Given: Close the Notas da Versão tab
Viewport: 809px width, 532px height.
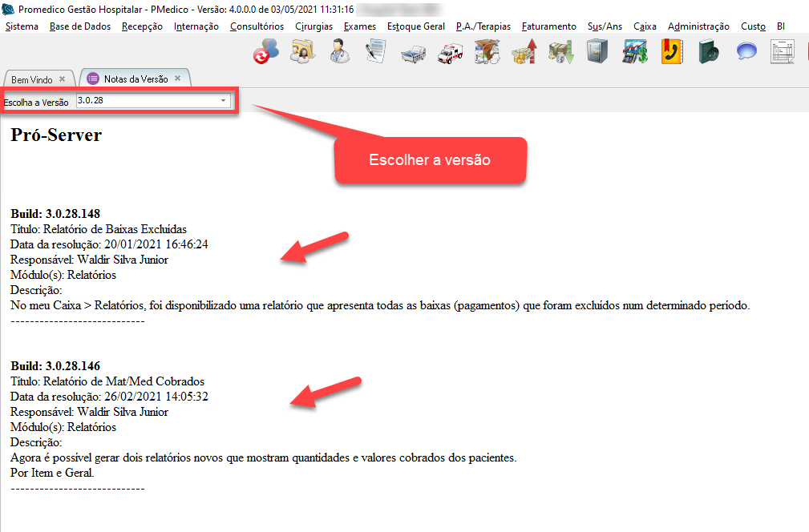Looking at the screenshot, I should point(178,79).
